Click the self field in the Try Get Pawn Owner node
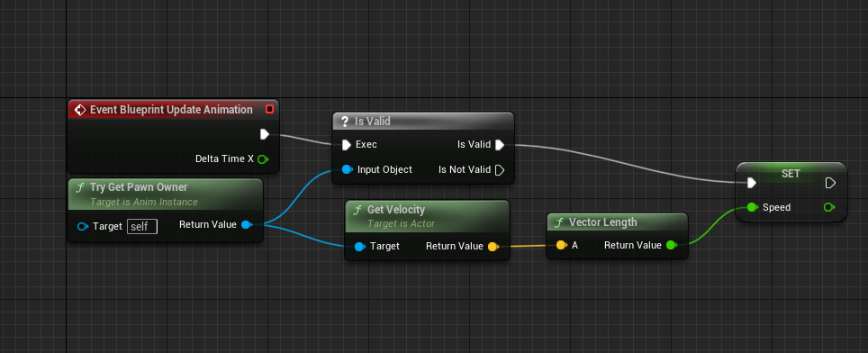868x353 pixels. [x=142, y=226]
